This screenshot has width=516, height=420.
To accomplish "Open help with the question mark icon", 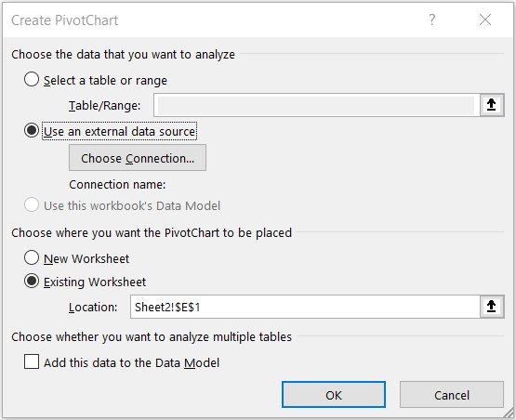I will 432,20.
